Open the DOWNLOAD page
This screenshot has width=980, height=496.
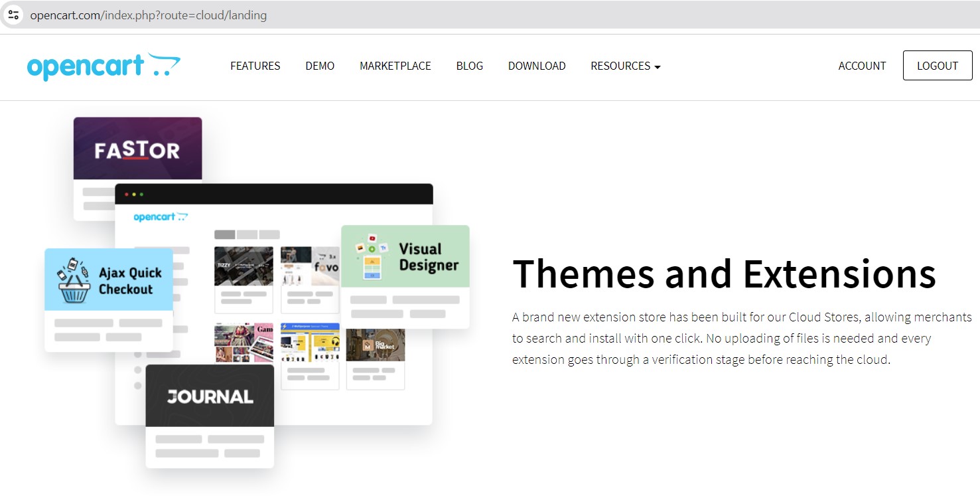537,66
